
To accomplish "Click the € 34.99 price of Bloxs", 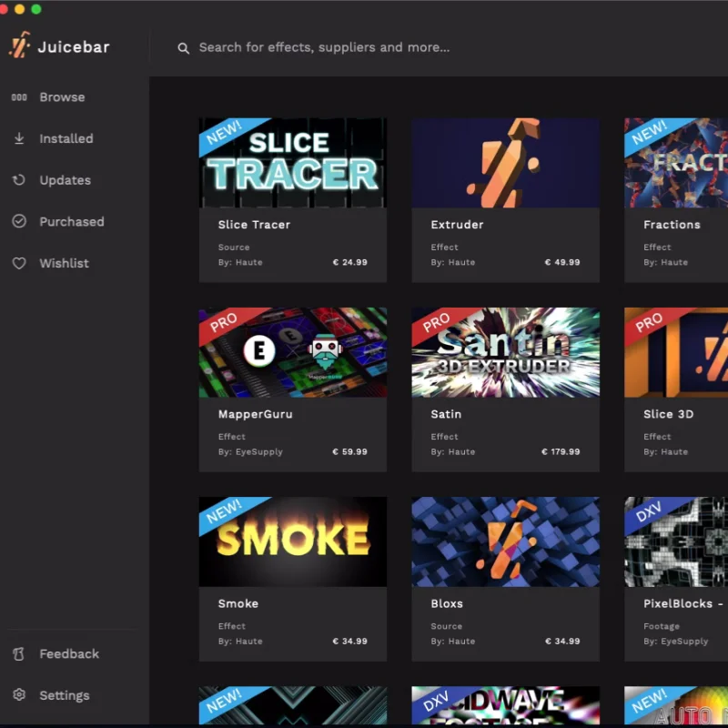I will point(562,642).
